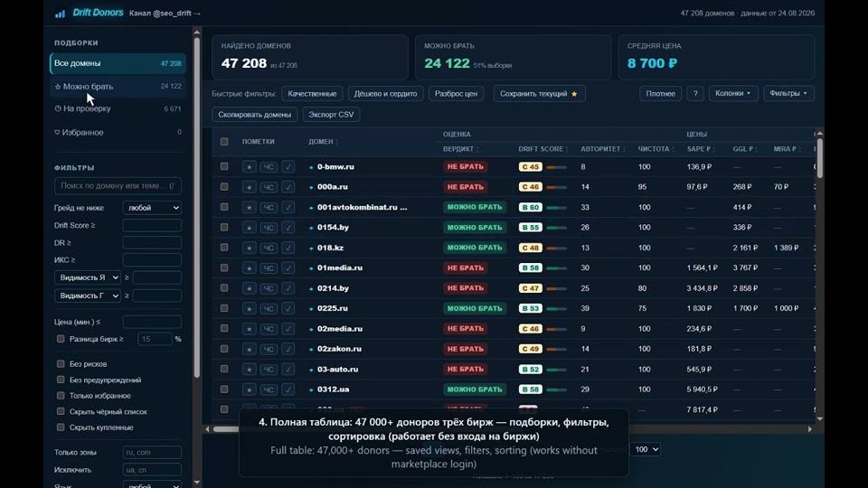Viewport: 868px width, 488px height.
Task: Sort by the Домен column arrow
Action: pos(336,142)
